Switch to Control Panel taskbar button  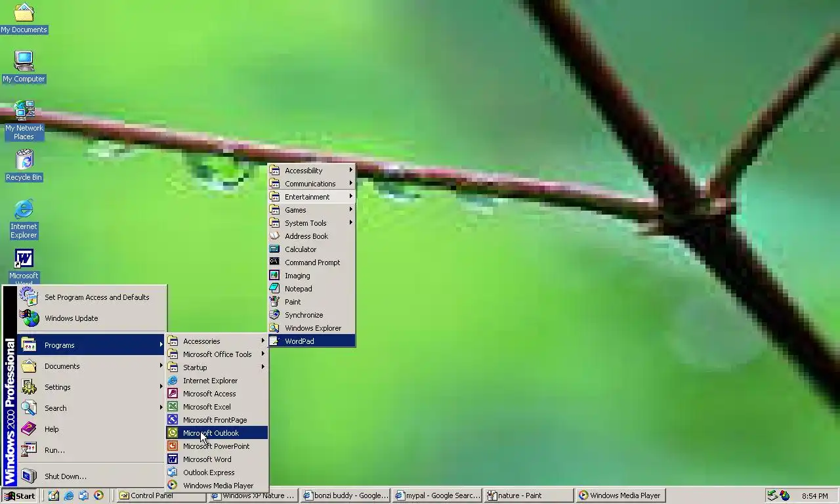[161, 495]
